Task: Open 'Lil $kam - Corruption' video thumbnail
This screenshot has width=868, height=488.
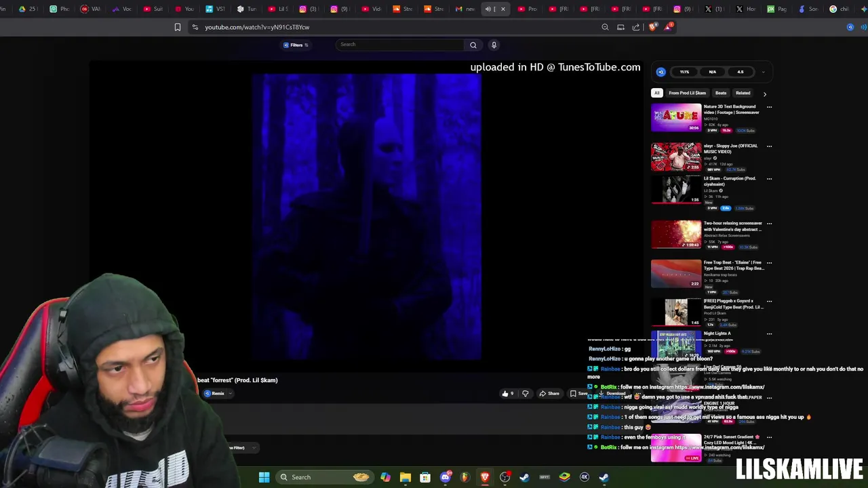Action: coord(676,190)
